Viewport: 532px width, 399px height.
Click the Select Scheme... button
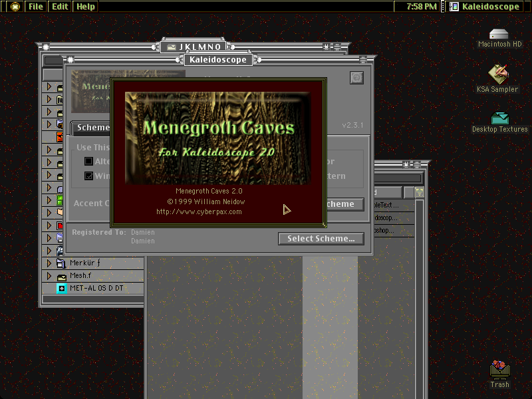[x=321, y=239]
